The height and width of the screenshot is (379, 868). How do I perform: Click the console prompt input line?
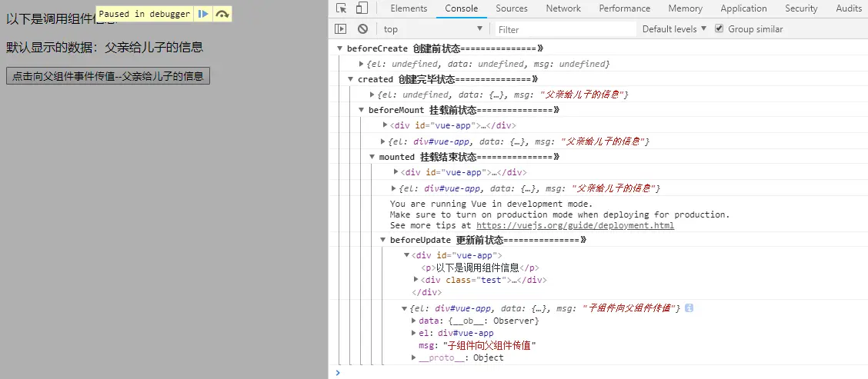[x=598, y=372]
